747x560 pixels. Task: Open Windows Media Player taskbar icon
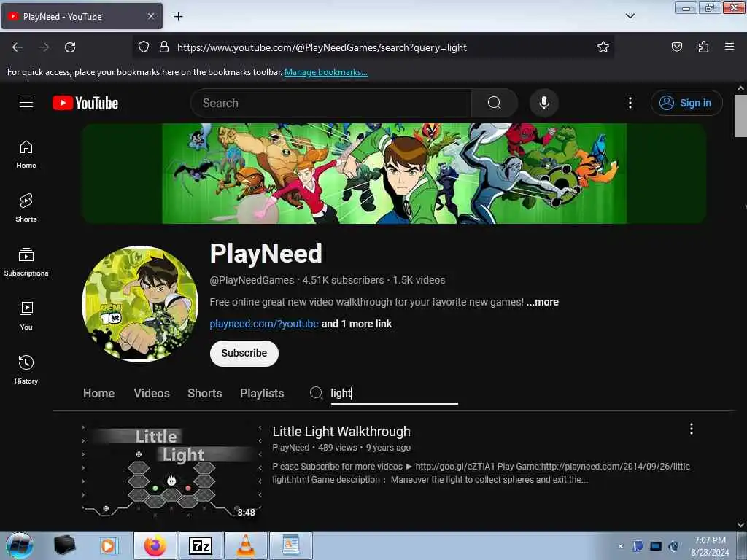(108, 545)
